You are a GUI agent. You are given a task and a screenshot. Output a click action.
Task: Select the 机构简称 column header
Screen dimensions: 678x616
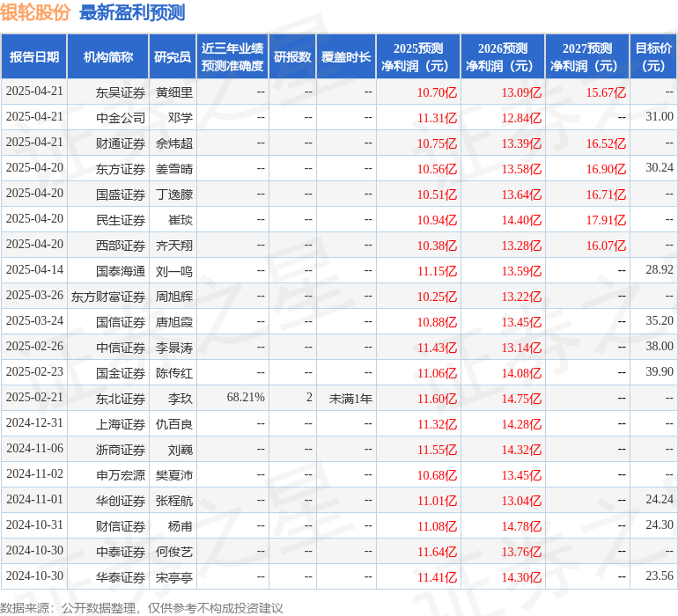pyautogui.click(x=108, y=56)
